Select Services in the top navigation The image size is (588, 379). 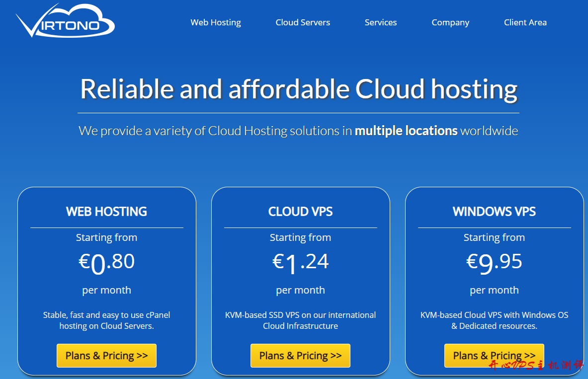(x=381, y=22)
